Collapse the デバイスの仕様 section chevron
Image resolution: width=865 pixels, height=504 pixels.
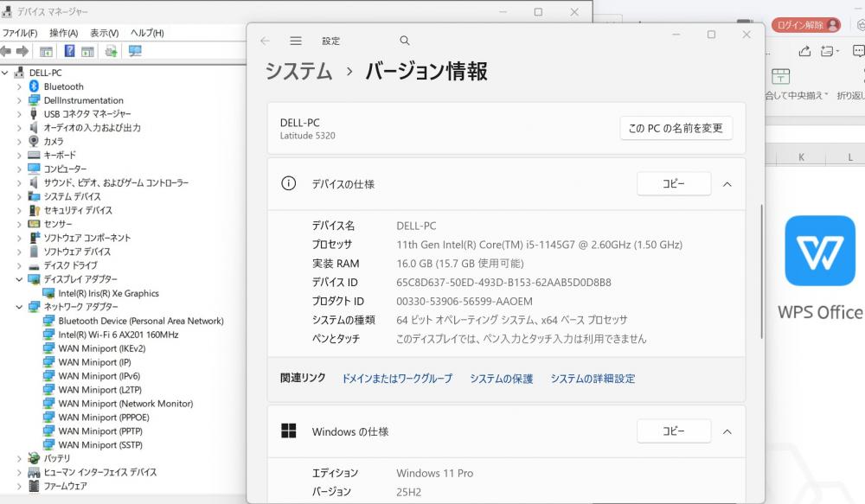point(727,184)
